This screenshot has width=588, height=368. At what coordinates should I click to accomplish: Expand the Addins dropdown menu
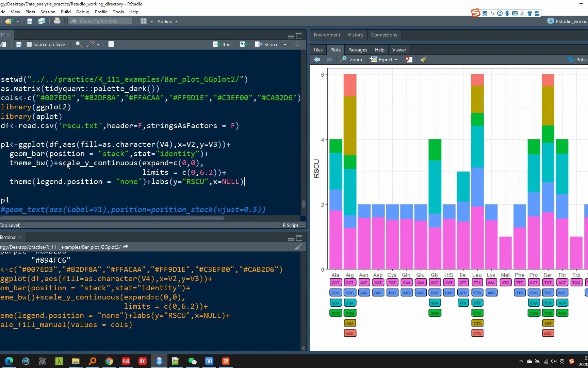[167, 21]
